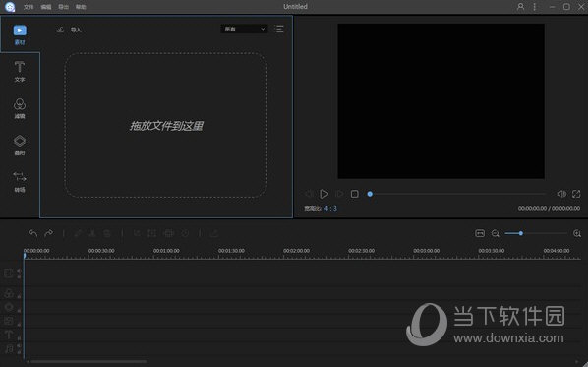
Task: Switch to the 转场 transitions tab
Action: coord(20,182)
